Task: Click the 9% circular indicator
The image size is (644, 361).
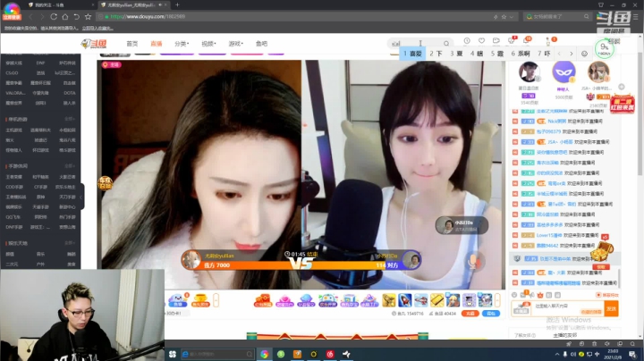Action: point(605,49)
